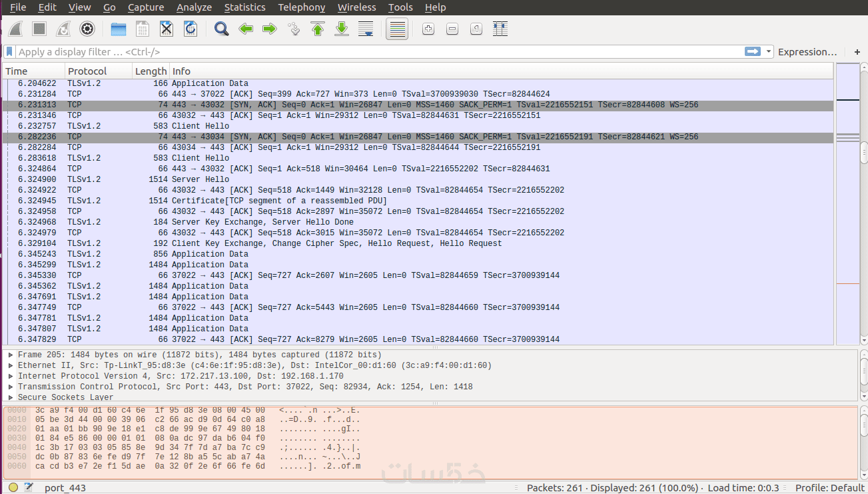Image resolution: width=868 pixels, height=494 pixels.
Task: Select packet at time 6.282236
Action: click(x=418, y=137)
